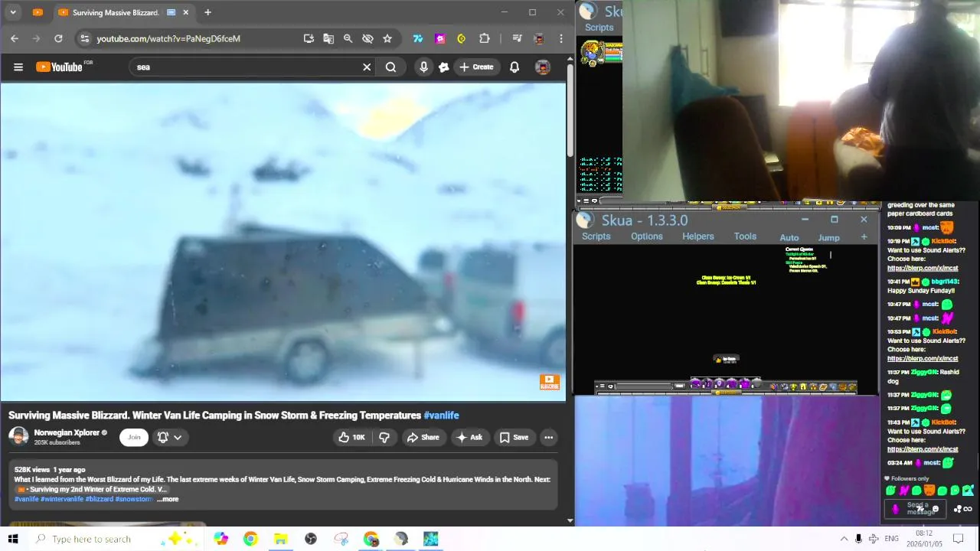Viewport: 980px width, 551px height.
Task: Open a new browser tab
Action: coord(207,12)
